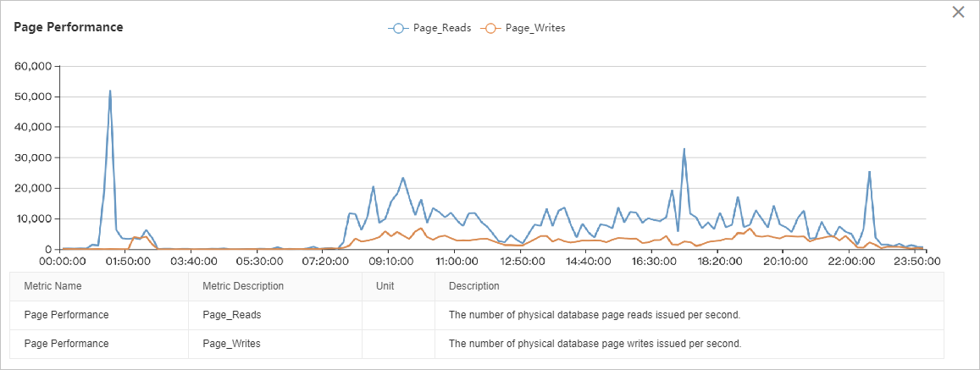Click the page writes description text
Image resolution: width=980 pixels, height=370 pixels.
[595, 344]
